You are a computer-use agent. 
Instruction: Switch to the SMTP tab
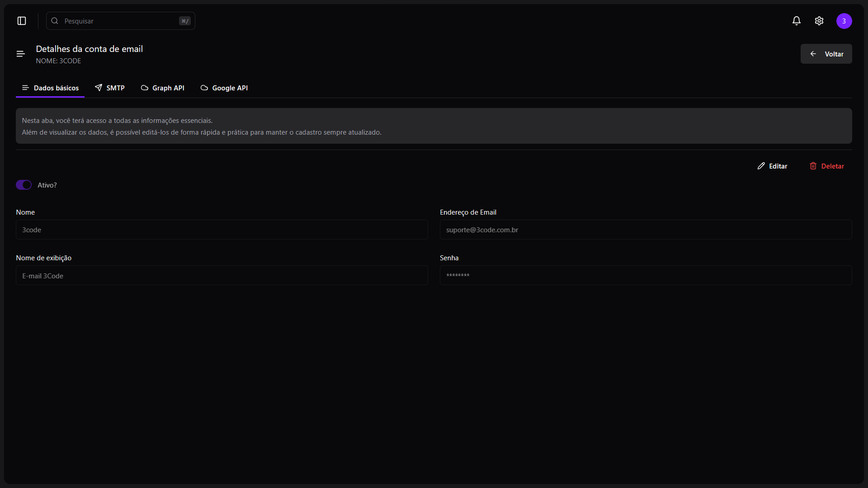[x=110, y=88]
